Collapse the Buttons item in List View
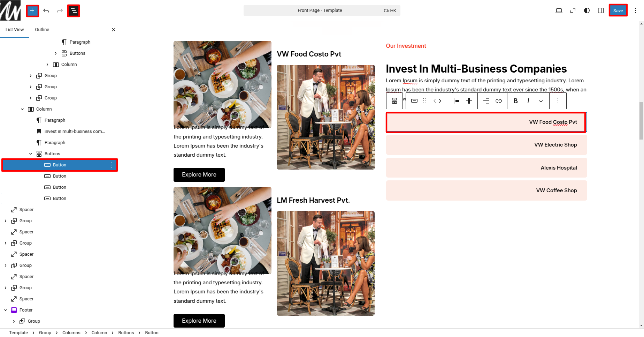 (x=31, y=154)
